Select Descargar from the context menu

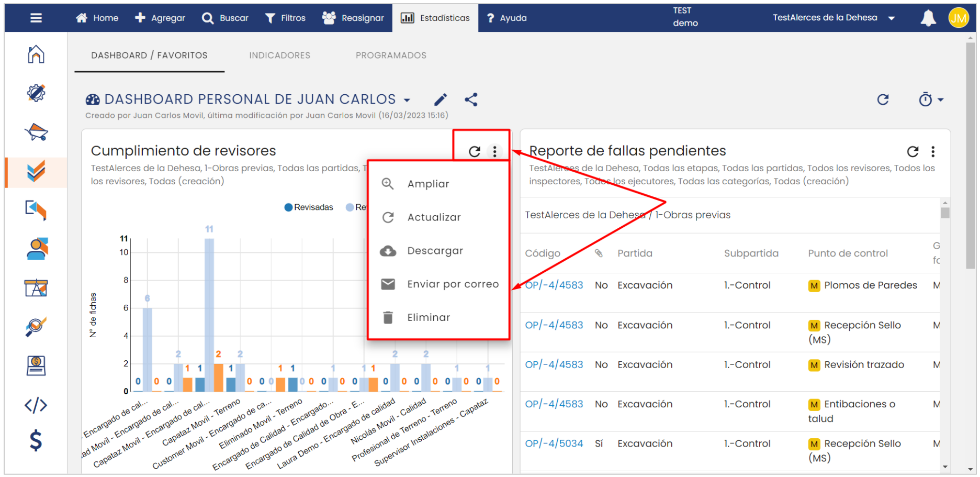point(435,251)
